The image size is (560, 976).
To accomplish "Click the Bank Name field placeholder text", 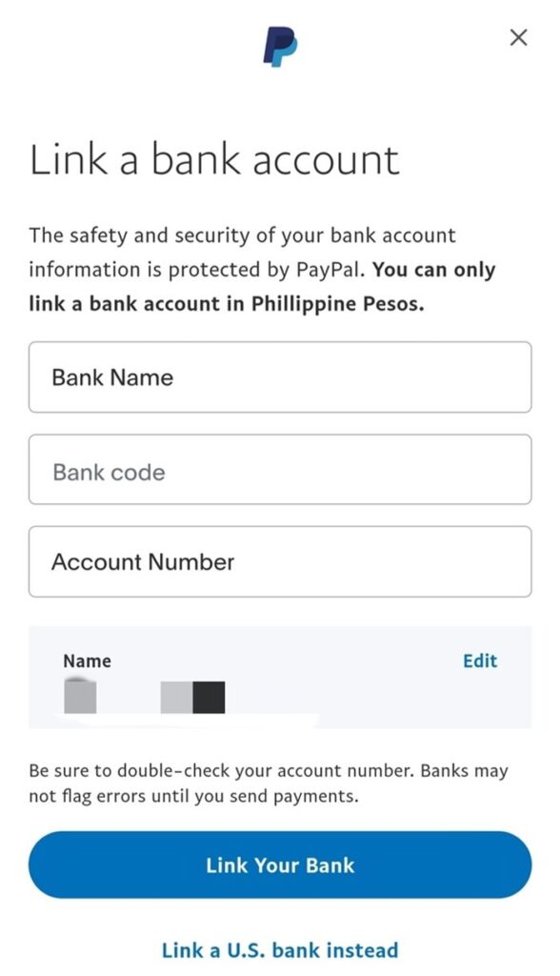I will pyautogui.click(x=111, y=377).
